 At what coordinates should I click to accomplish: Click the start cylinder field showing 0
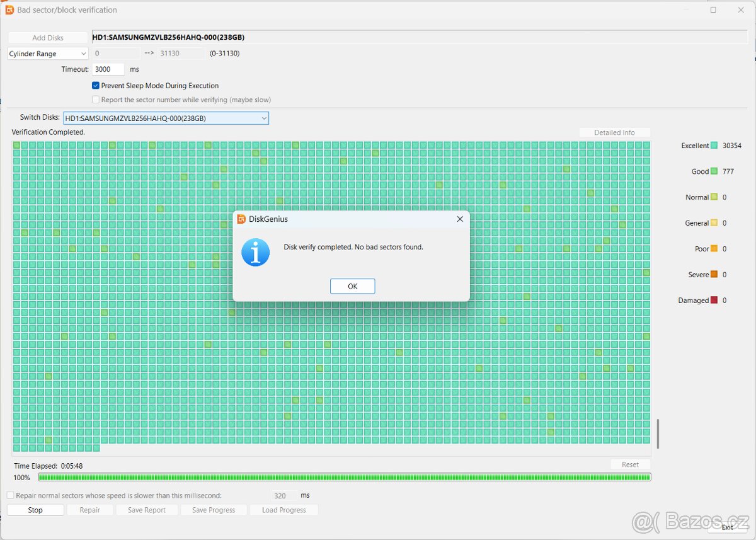(x=117, y=54)
